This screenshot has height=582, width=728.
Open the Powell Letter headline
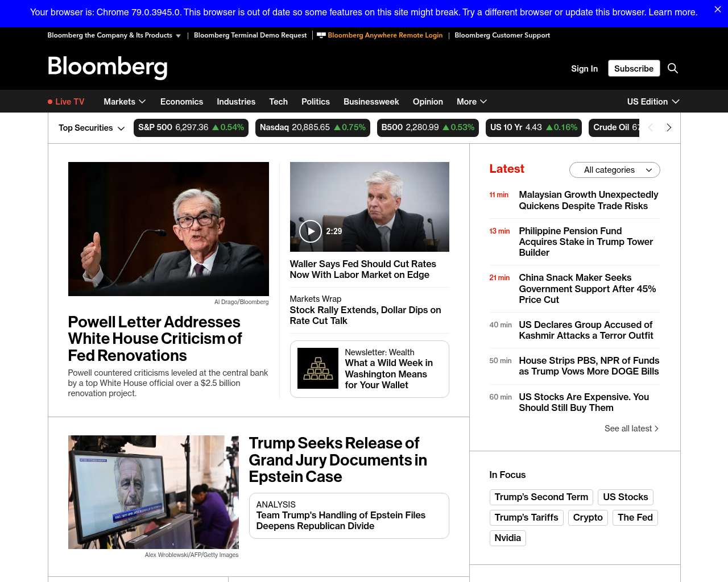point(155,339)
